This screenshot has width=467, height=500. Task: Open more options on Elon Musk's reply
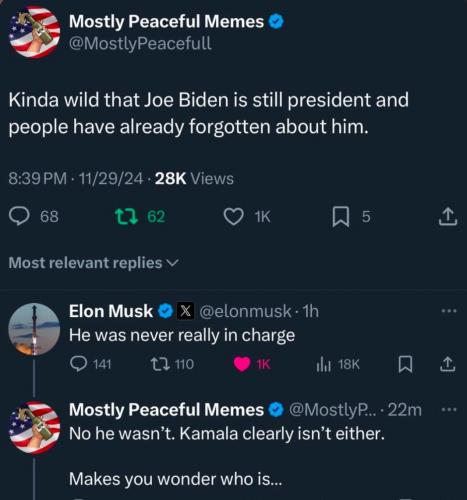[448, 311]
